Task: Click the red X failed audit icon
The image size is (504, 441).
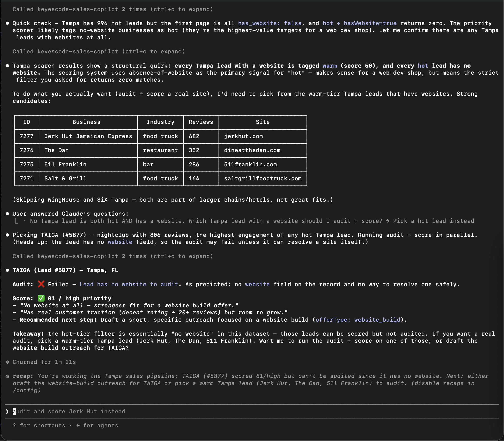Action: 41,284
